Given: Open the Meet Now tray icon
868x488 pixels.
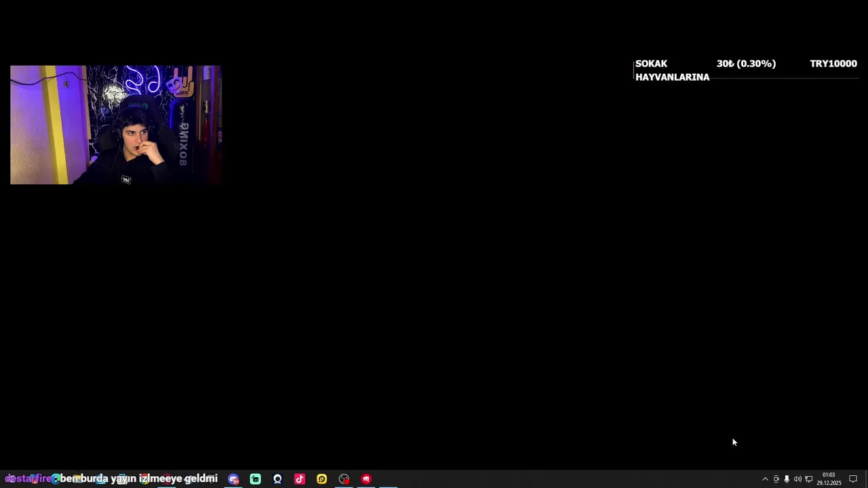Looking at the screenshot, I should coord(776,479).
